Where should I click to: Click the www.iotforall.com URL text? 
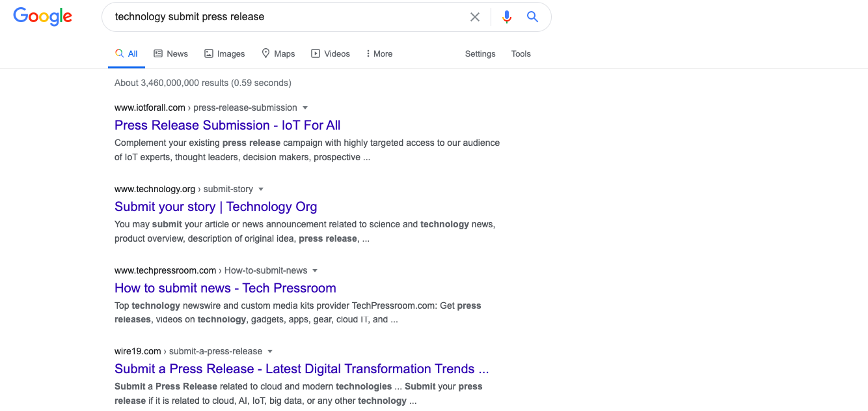[150, 107]
